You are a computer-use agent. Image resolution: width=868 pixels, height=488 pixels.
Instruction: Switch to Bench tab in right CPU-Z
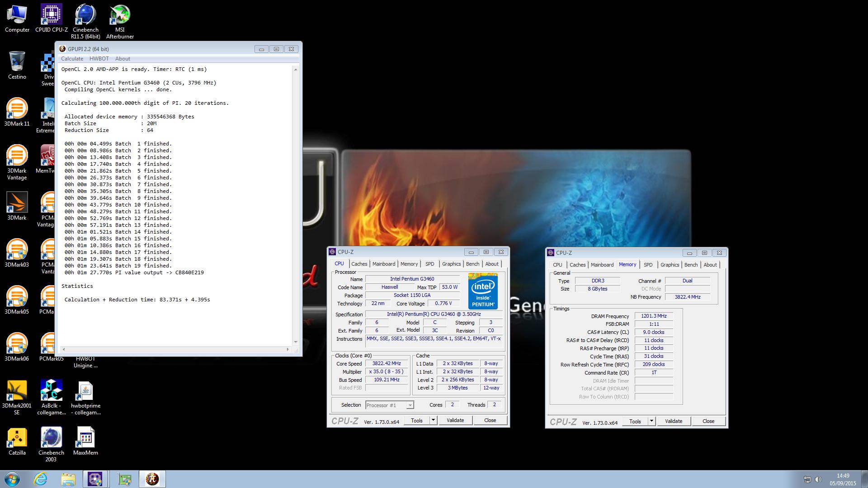pyautogui.click(x=691, y=265)
